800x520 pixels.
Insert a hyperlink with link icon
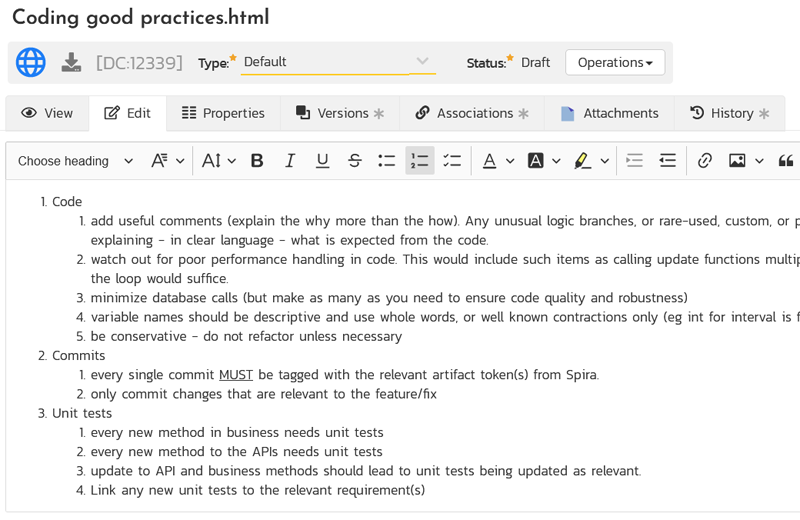pyautogui.click(x=705, y=160)
